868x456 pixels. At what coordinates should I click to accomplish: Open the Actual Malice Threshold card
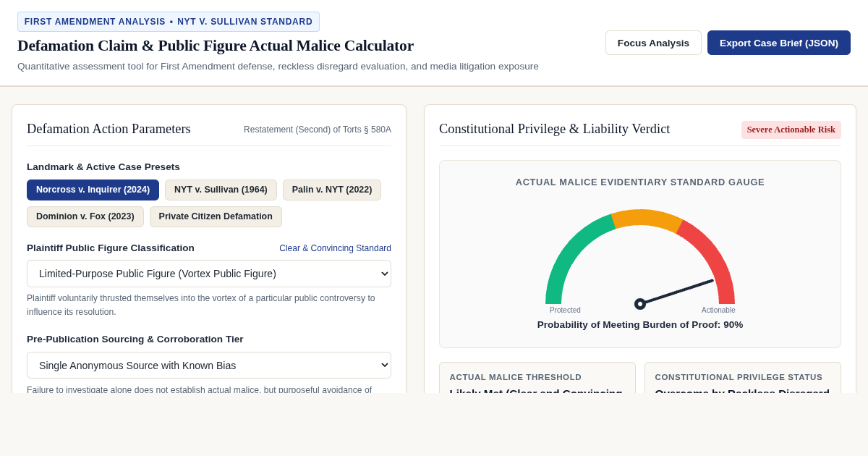point(537,378)
